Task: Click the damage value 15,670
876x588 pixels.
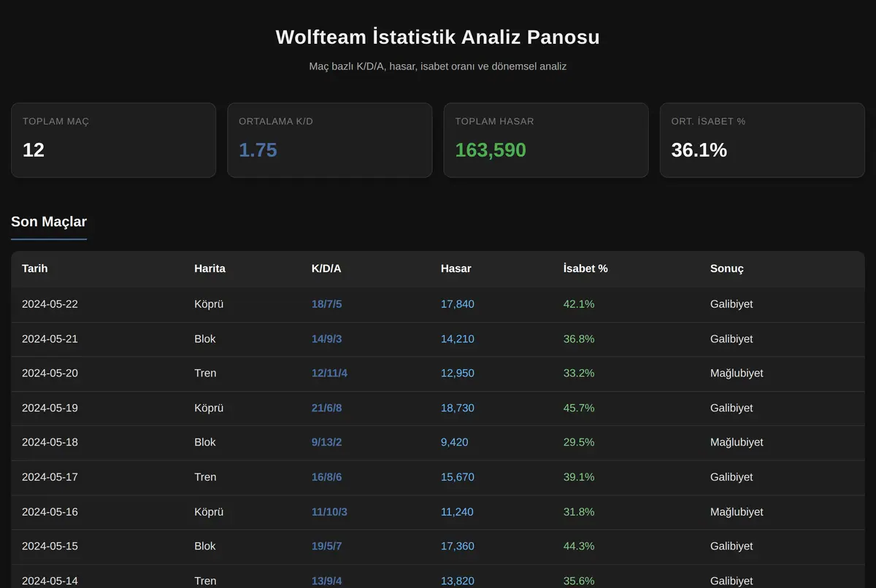Action: [458, 477]
